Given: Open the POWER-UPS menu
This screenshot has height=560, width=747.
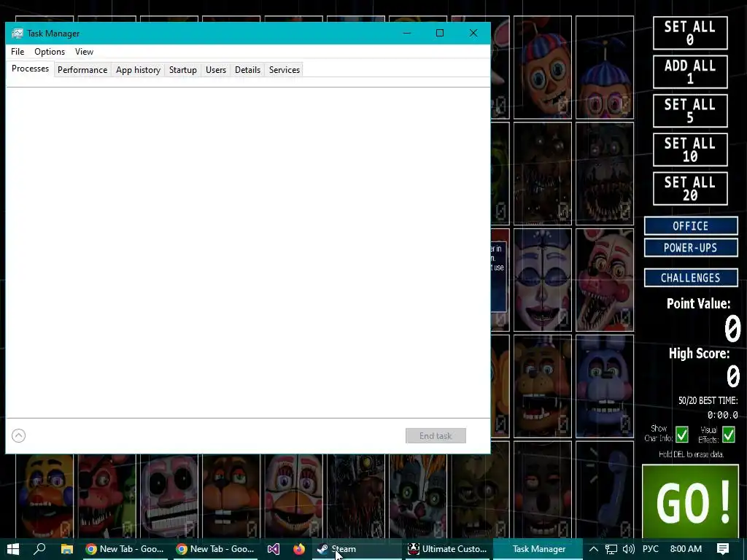Looking at the screenshot, I should click(x=691, y=248).
